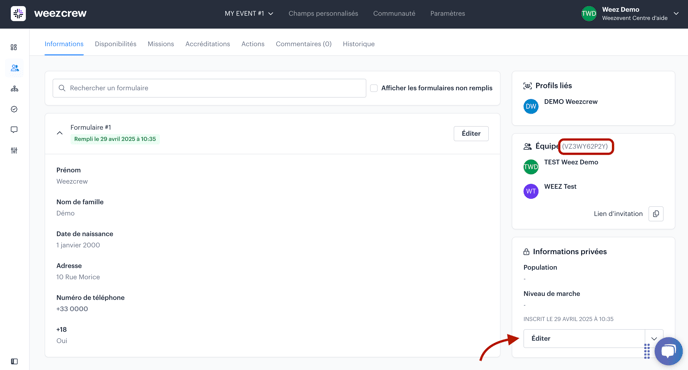Click the Rechercher un formulaire search field
This screenshot has height=370, width=688.
click(209, 88)
